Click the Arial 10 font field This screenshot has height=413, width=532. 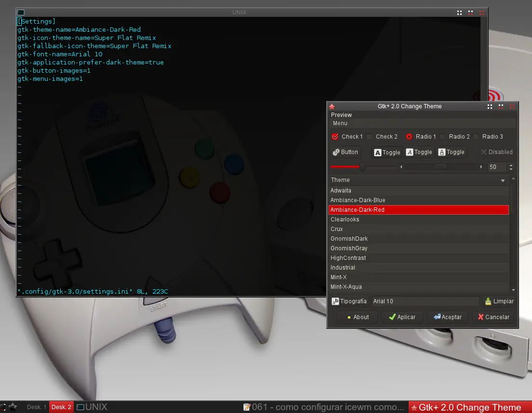426,301
